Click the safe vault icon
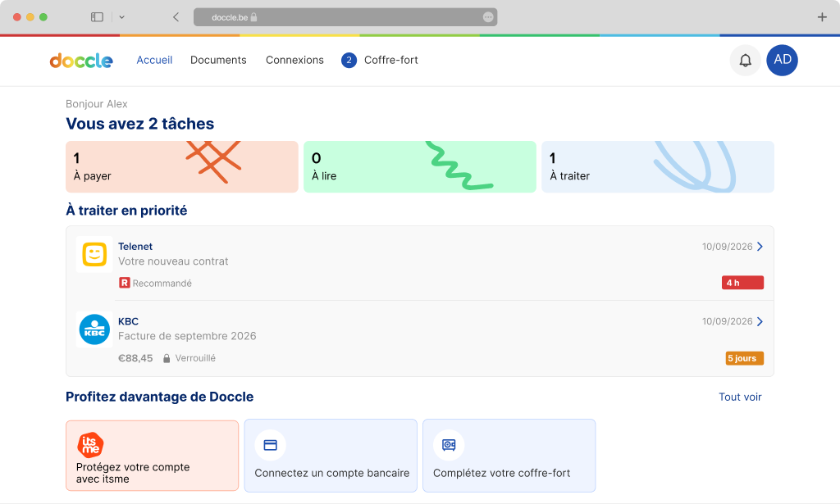This screenshot has height=504, width=840. click(x=449, y=445)
